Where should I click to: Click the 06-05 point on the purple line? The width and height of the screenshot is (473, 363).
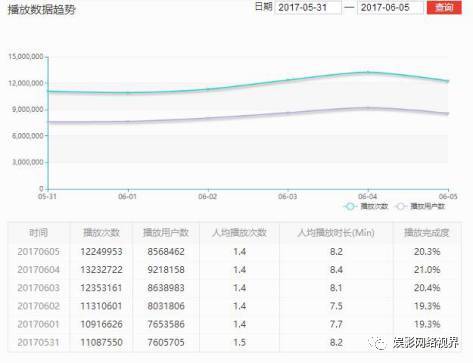[x=448, y=114]
